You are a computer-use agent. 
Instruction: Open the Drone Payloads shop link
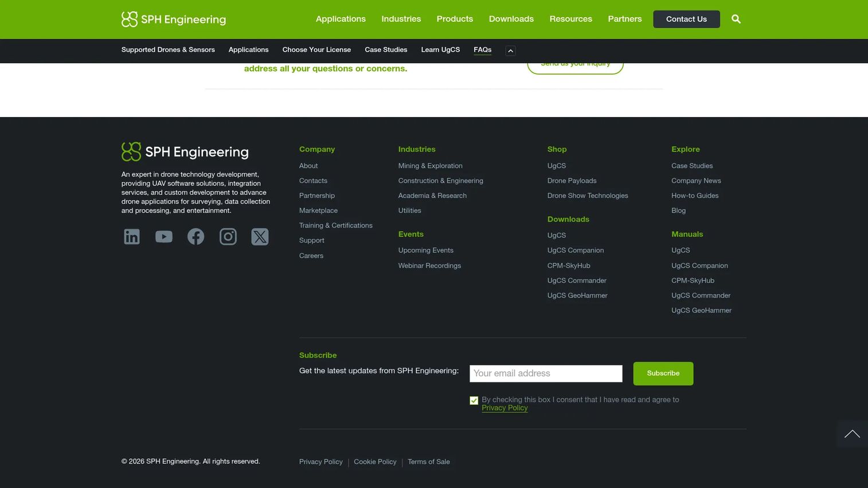pyautogui.click(x=572, y=181)
